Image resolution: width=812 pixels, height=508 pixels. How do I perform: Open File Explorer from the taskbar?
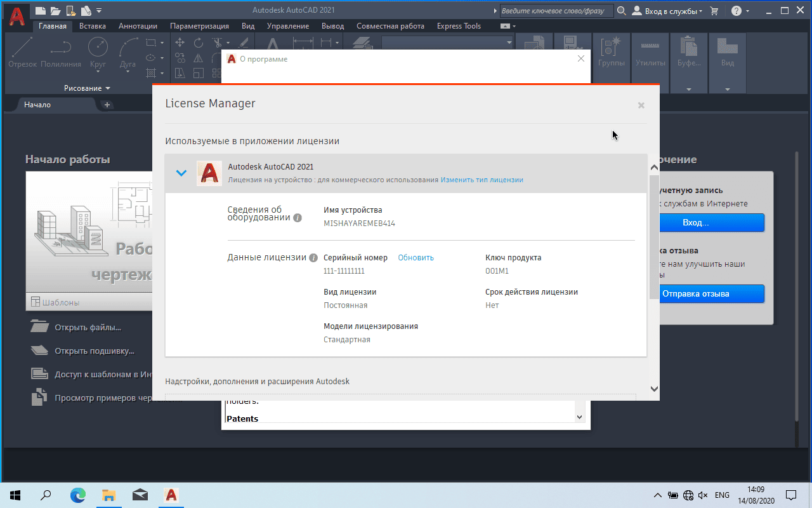[109, 495]
